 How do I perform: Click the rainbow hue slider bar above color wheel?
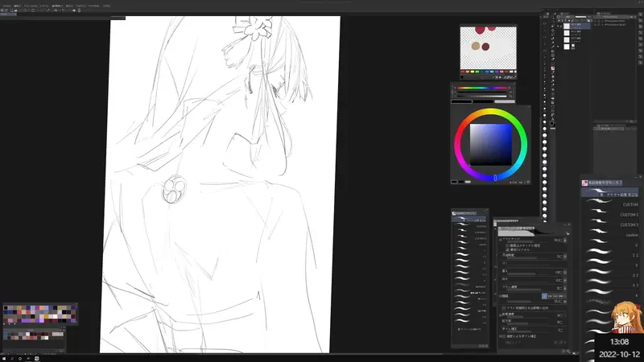coord(482,88)
